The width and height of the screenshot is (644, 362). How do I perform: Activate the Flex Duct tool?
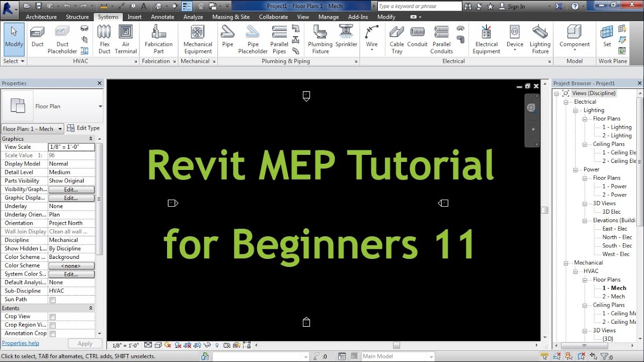[104, 39]
